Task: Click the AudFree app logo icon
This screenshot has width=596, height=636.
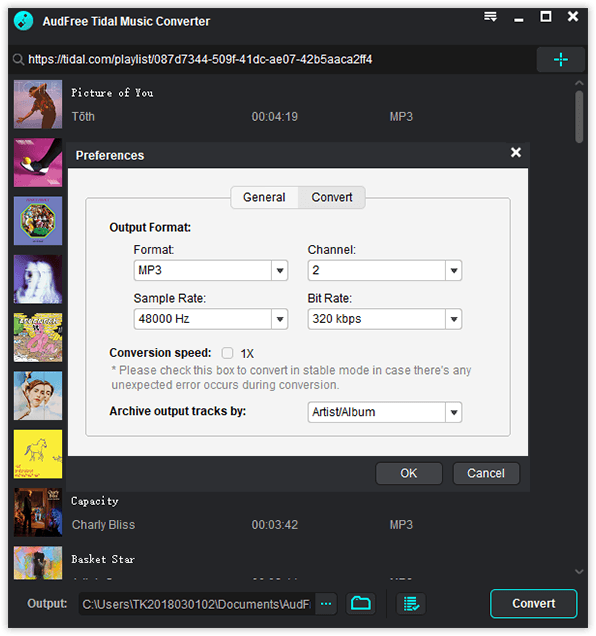Action: 24,21
